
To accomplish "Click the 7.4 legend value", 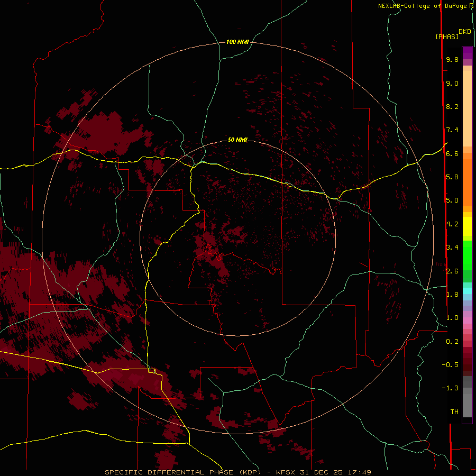I will point(452,130).
